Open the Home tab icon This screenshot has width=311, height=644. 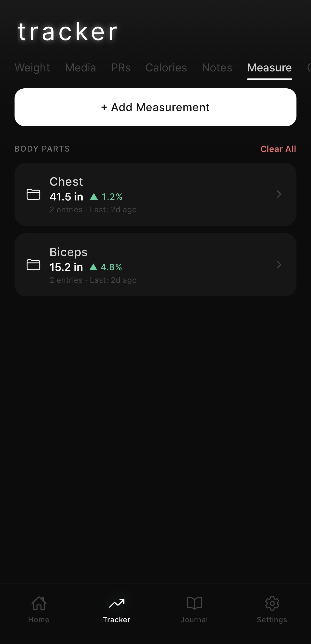click(x=39, y=604)
